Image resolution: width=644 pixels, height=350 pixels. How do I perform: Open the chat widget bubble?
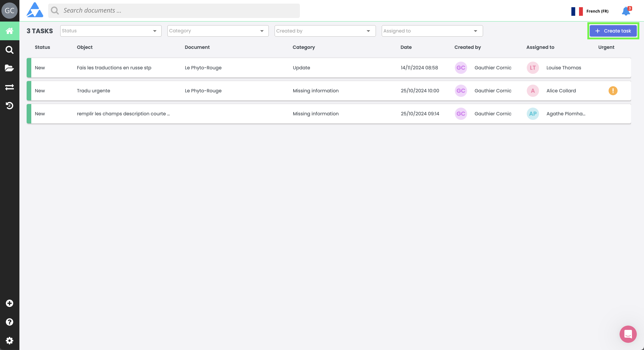point(628,334)
